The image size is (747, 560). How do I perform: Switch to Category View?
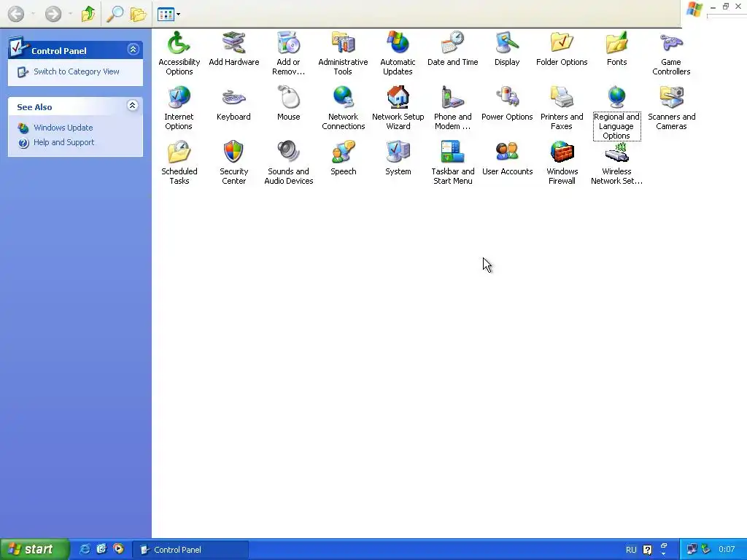pyautogui.click(x=76, y=71)
